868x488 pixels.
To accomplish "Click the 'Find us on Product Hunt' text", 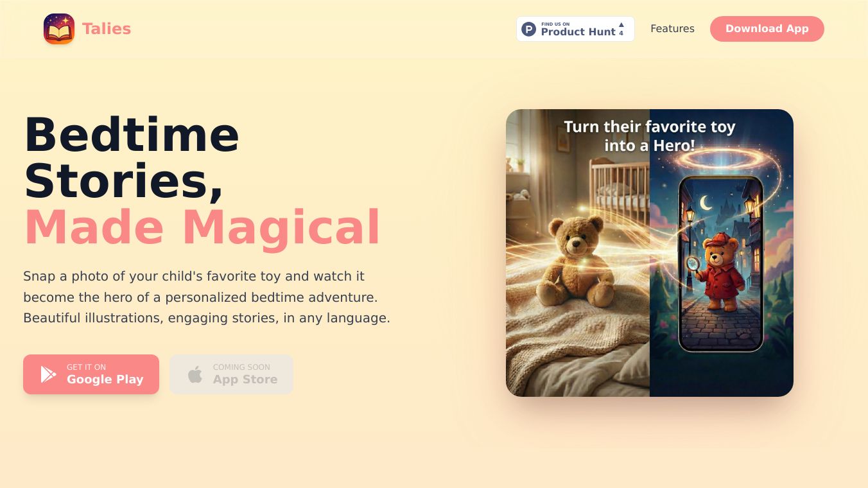I will coord(578,29).
